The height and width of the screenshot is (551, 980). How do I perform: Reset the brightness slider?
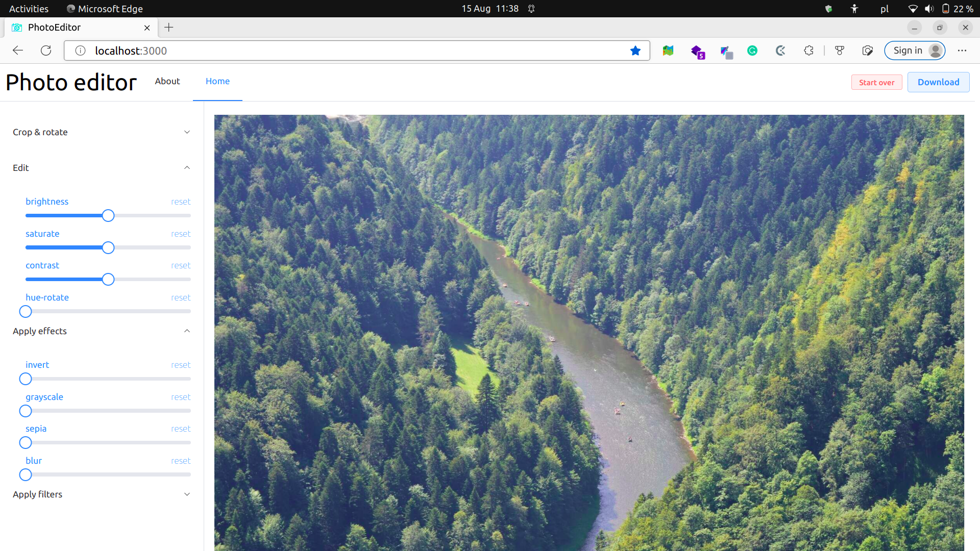pyautogui.click(x=181, y=202)
